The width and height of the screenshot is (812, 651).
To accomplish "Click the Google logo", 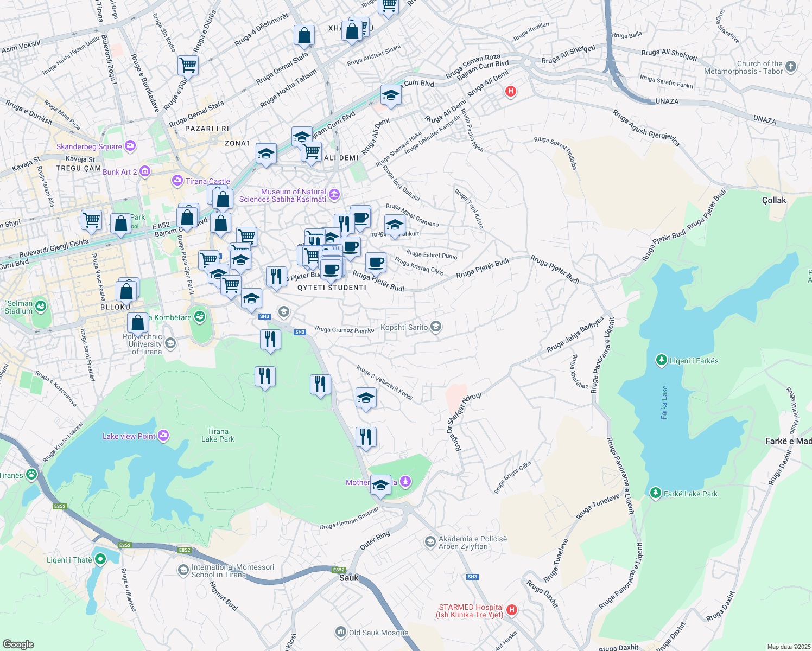I will tap(18, 644).
